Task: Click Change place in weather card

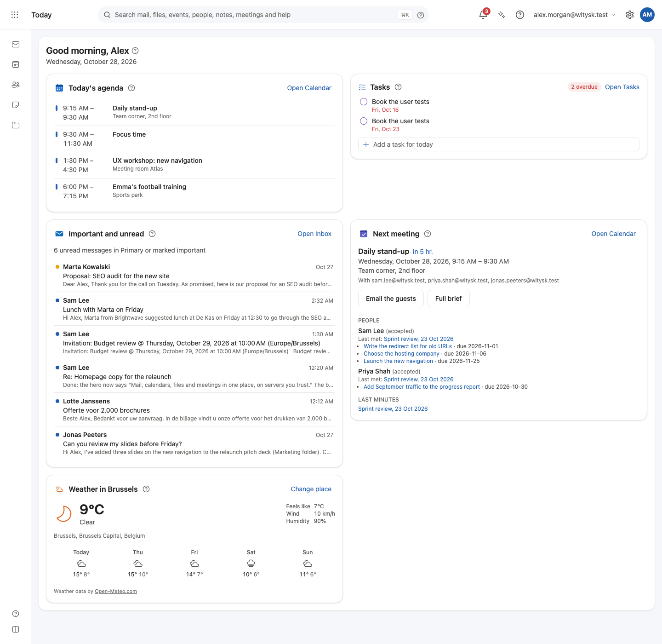Action: [311, 489]
